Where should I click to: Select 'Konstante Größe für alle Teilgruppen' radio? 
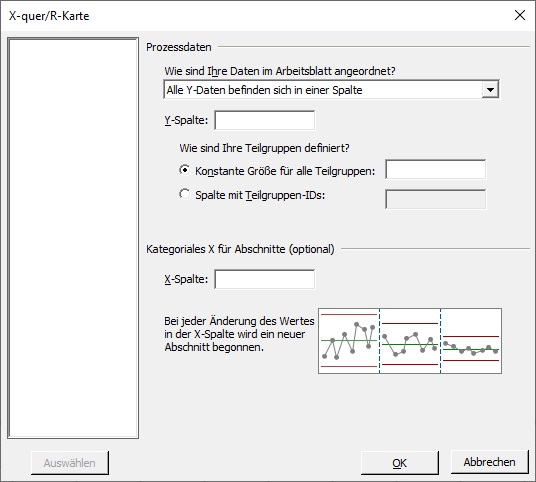(x=185, y=170)
